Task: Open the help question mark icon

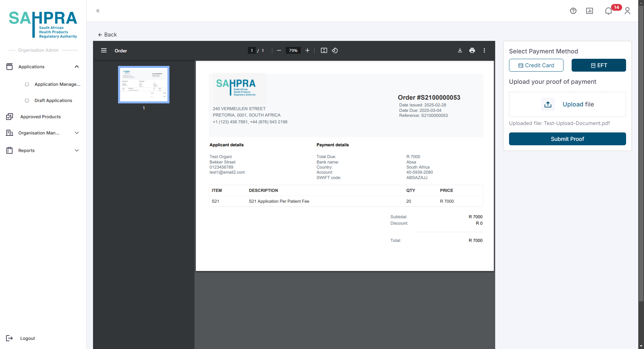Action: pyautogui.click(x=573, y=11)
